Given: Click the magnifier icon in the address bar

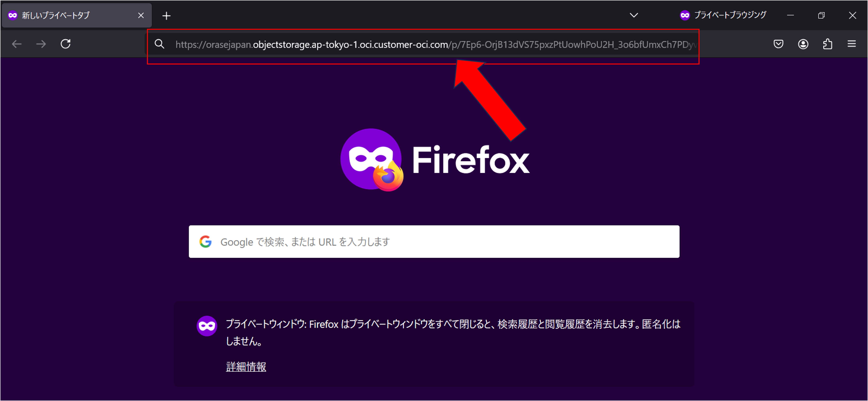Looking at the screenshot, I should point(159,44).
